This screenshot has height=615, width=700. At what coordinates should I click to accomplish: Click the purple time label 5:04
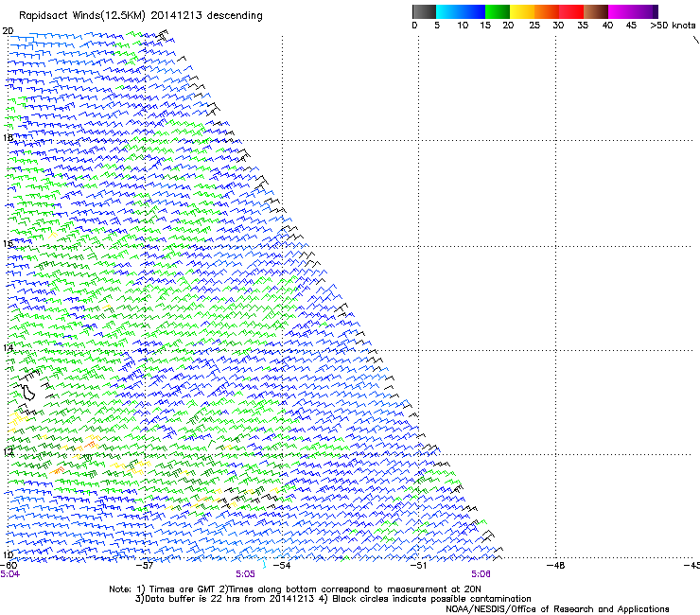click(x=9, y=574)
